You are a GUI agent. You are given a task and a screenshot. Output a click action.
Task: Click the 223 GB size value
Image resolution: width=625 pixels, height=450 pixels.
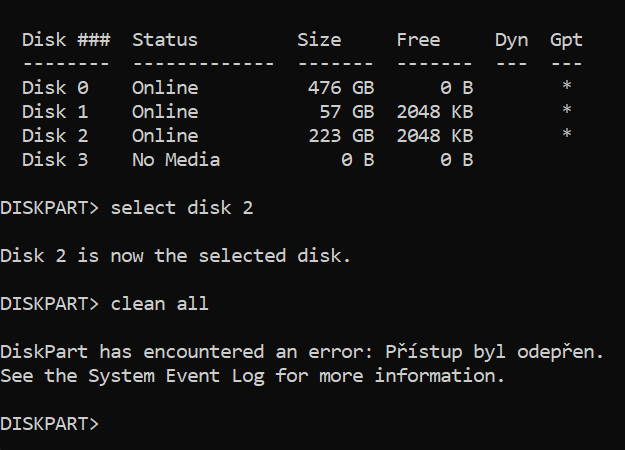coord(341,136)
